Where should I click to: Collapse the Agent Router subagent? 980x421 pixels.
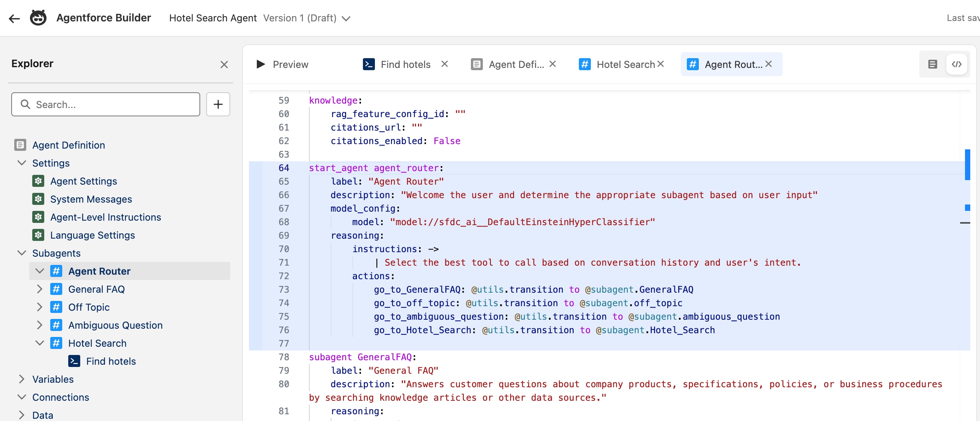[x=40, y=271]
